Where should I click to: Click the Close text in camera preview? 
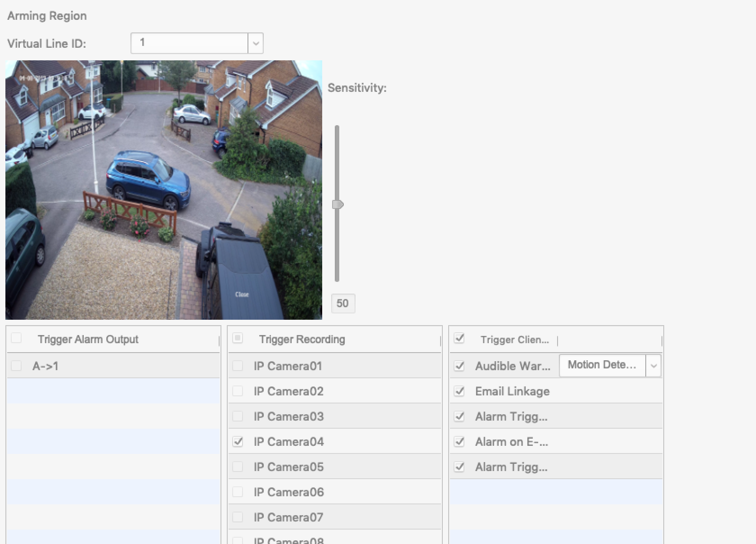[x=242, y=295]
